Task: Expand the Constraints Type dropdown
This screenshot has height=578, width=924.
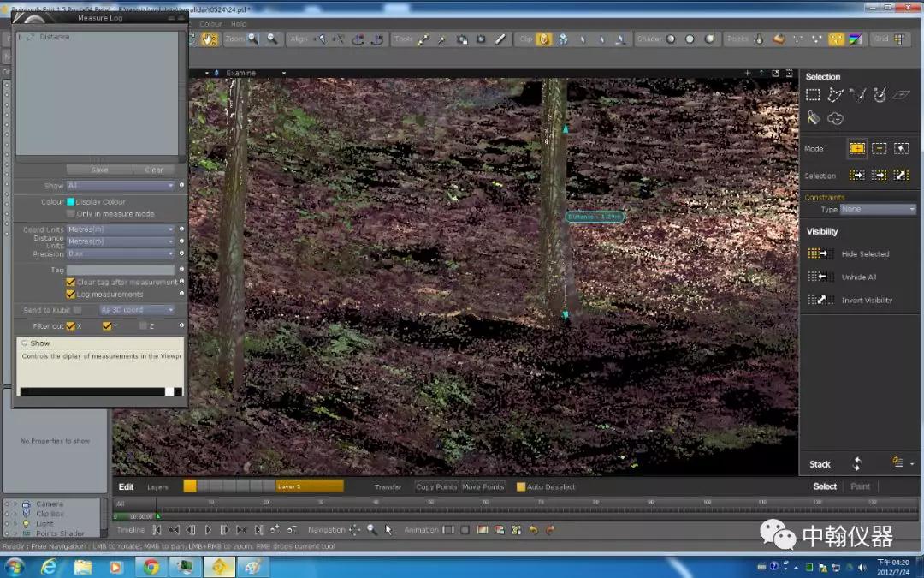Action: tap(877, 209)
